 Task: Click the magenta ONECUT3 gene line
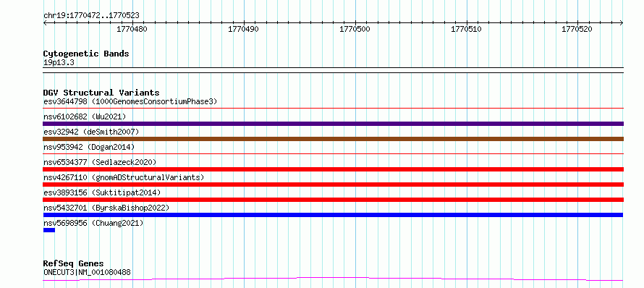click(334, 279)
